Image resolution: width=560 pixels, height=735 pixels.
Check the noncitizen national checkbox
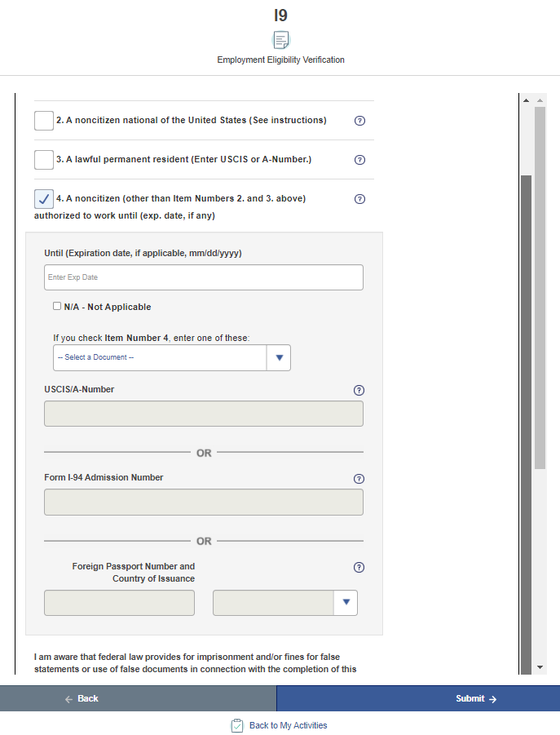pyautogui.click(x=44, y=121)
